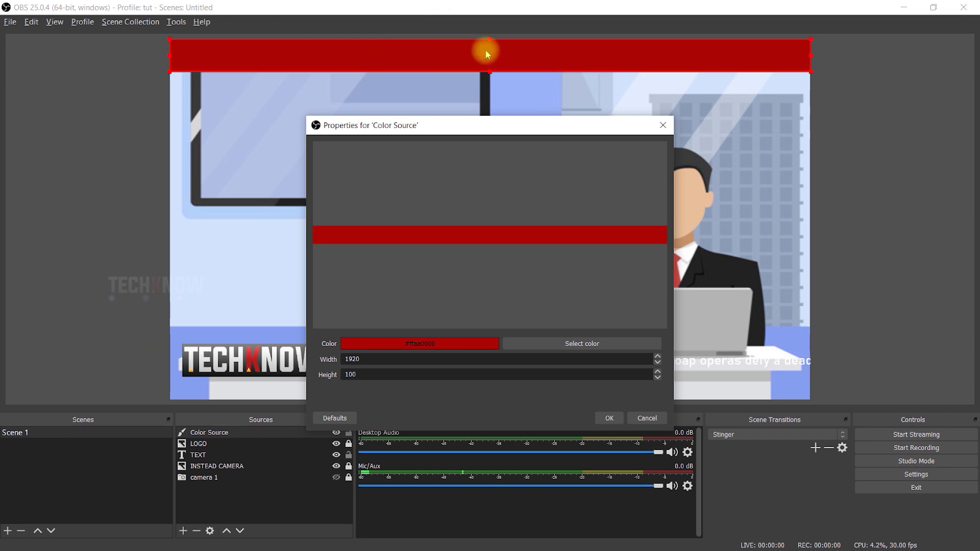Increase the Width value with up arrow
This screenshot has width=980, height=551.
click(657, 356)
